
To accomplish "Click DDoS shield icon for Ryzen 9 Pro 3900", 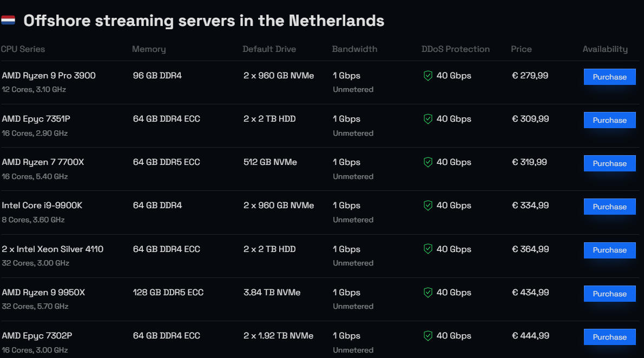I will pos(428,76).
